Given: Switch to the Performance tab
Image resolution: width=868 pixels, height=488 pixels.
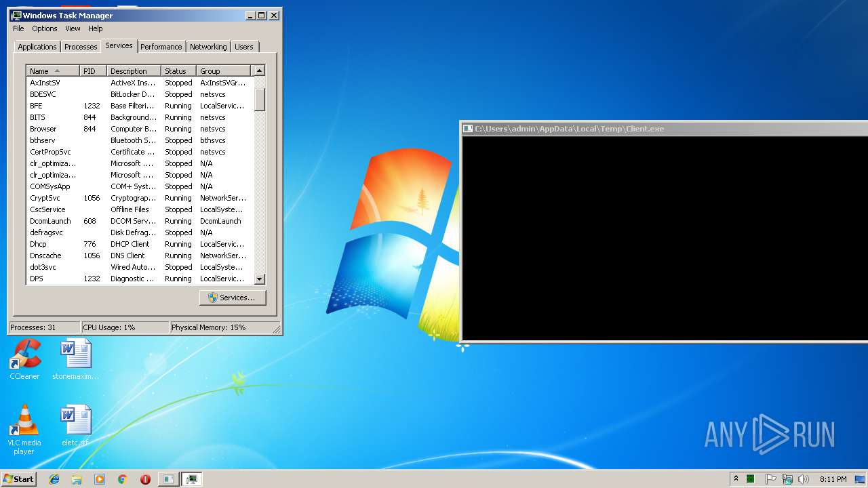Looking at the screenshot, I should [x=161, y=47].
